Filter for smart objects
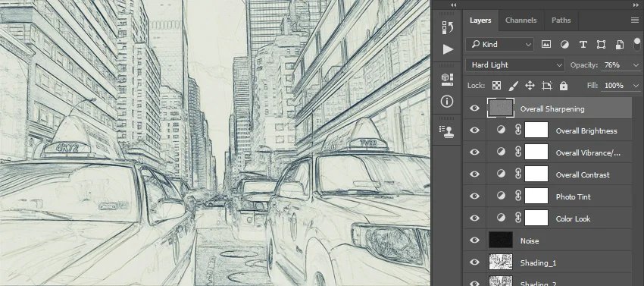Viewport: 644px width, 286px height. (619, 45)
